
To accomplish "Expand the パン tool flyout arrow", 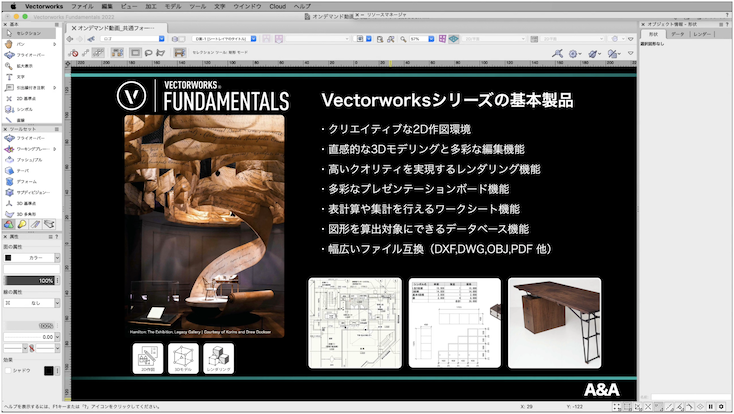I will pos(54,44).
